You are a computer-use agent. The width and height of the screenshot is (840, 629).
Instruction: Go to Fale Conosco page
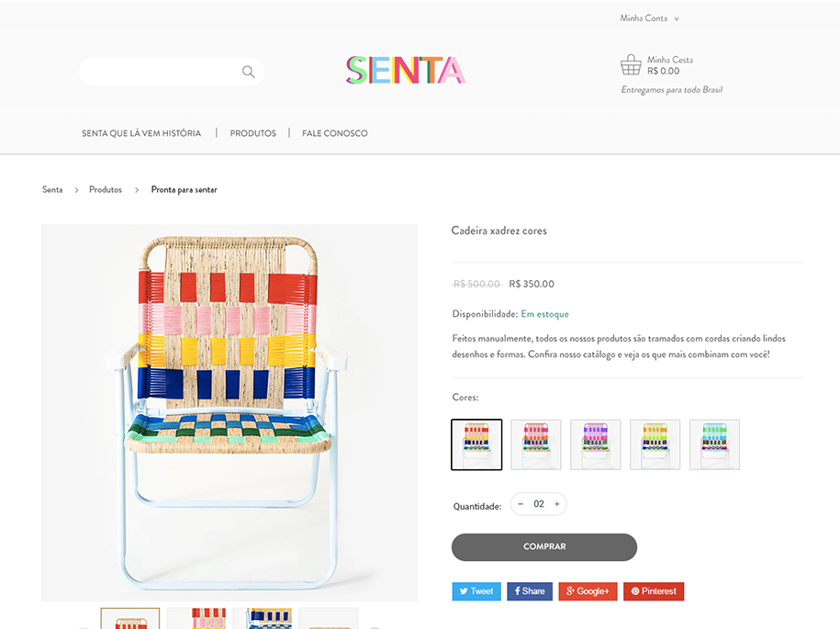point(334,133)
